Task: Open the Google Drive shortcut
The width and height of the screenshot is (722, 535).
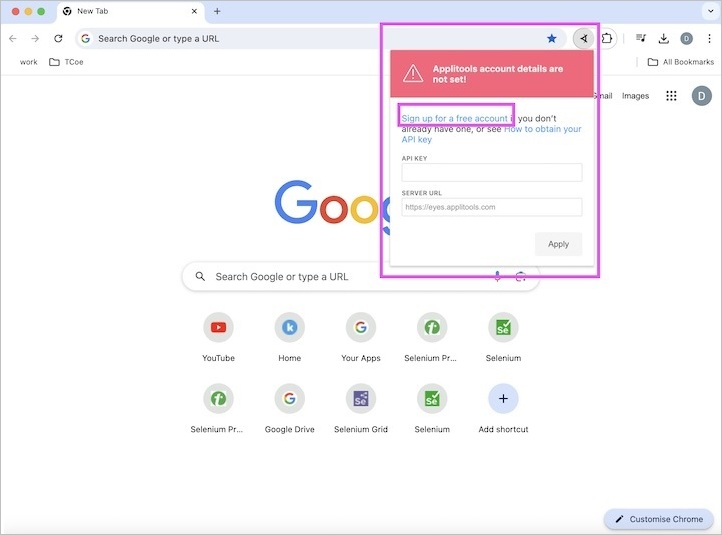Action: 290,408
